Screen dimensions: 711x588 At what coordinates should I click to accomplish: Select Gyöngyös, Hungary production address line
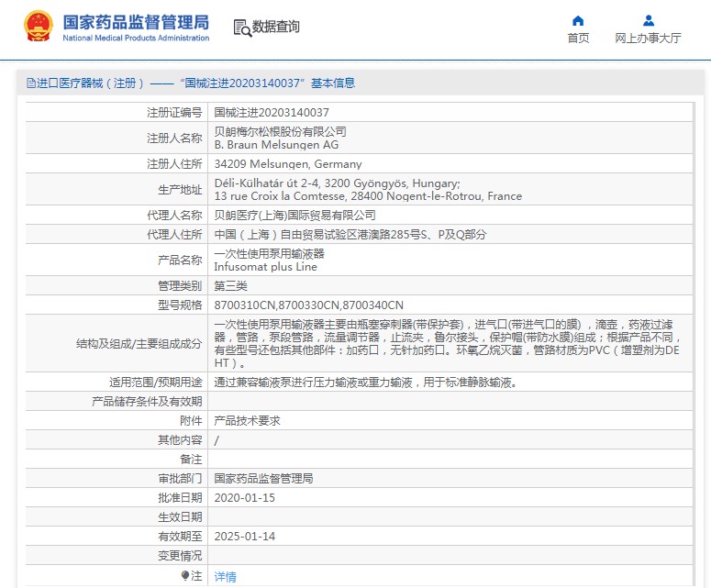337,183
